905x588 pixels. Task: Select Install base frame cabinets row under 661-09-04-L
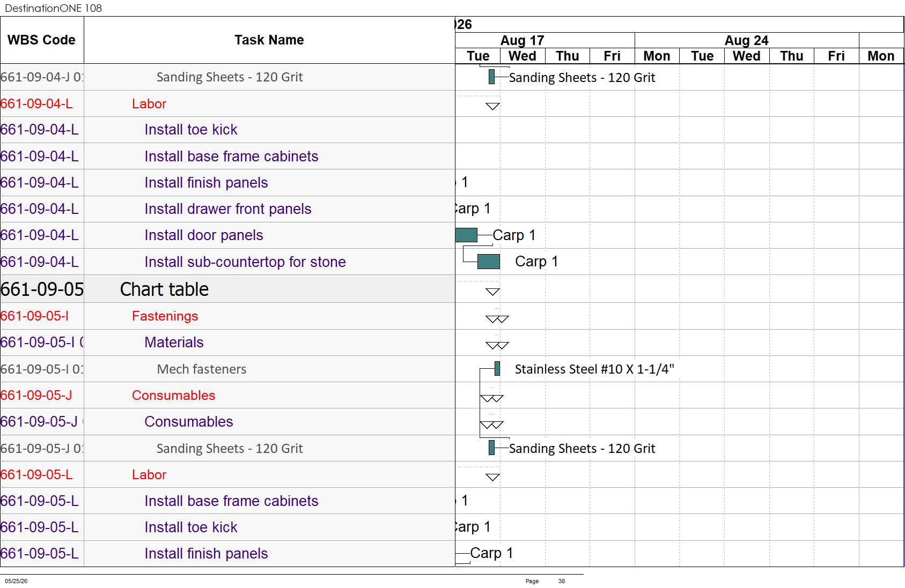(227, 156)
